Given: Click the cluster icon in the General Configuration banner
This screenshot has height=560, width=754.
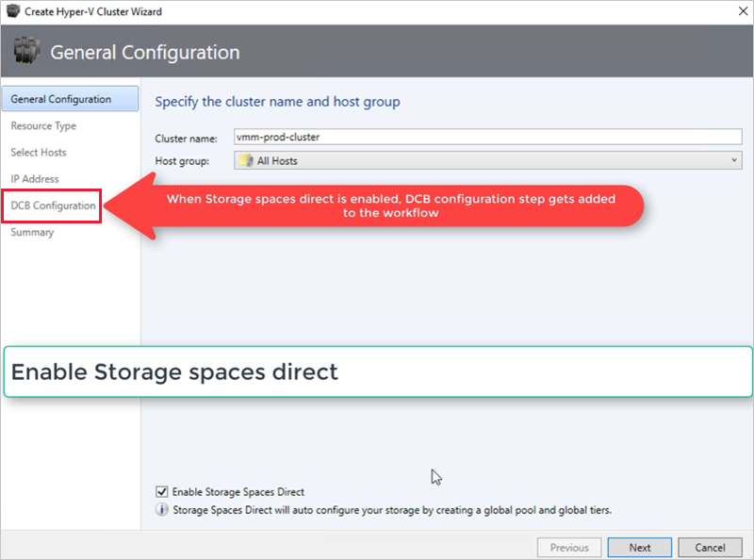Looking at the screenshot, I should pyautogui.click(x=27, y=49).
